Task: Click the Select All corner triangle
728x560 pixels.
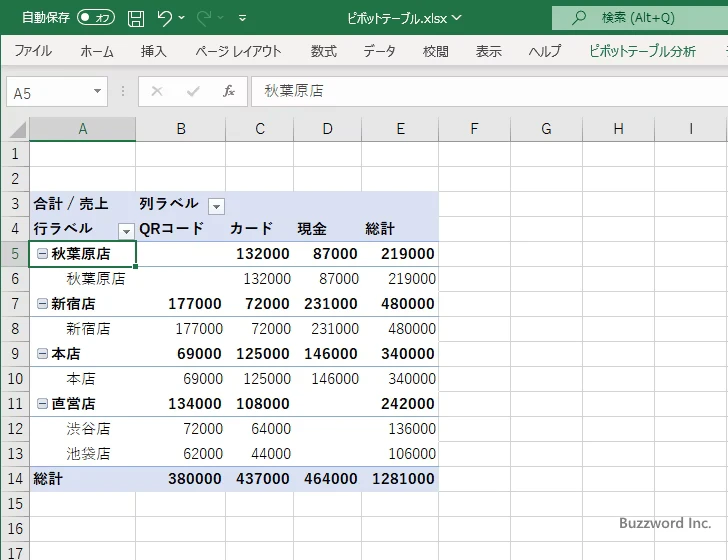Action: [18, 130]
